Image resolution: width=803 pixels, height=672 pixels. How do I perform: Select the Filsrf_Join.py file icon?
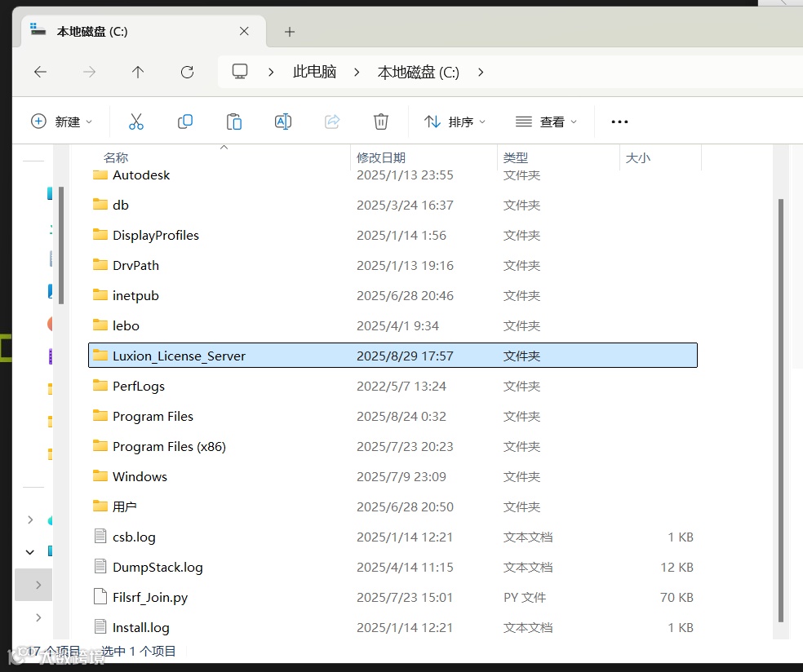click(100, 597)
